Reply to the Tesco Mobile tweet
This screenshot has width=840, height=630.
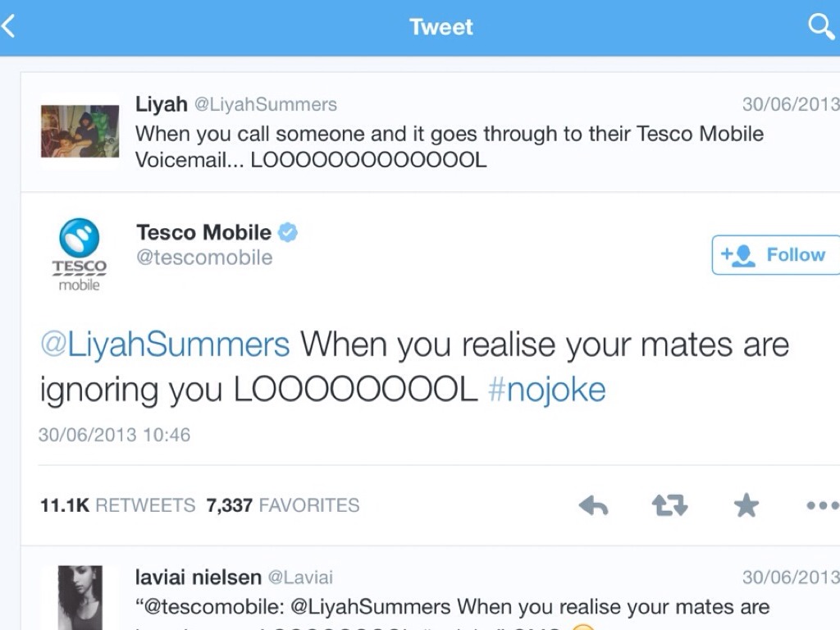point(593,505)
